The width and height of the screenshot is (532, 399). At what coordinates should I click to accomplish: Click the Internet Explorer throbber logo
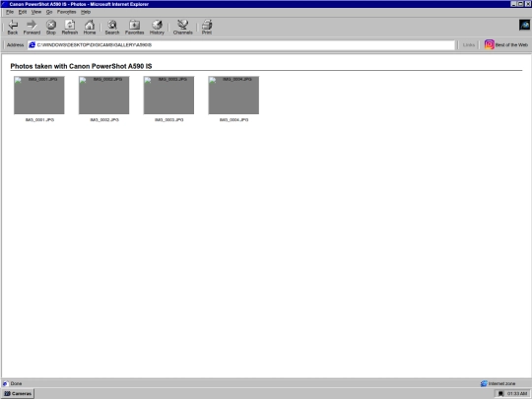[x=524, y=25]
